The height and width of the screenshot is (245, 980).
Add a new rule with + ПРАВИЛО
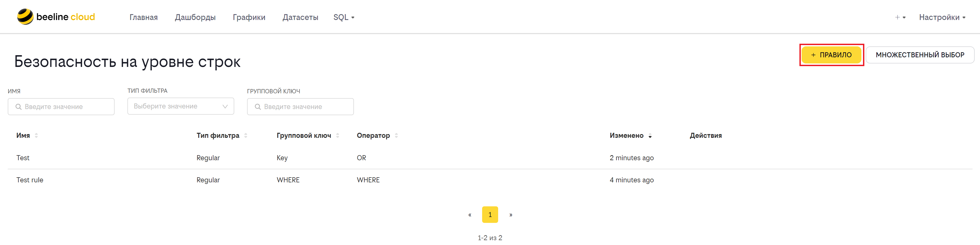pyautogui.click(x=831, y=55)
